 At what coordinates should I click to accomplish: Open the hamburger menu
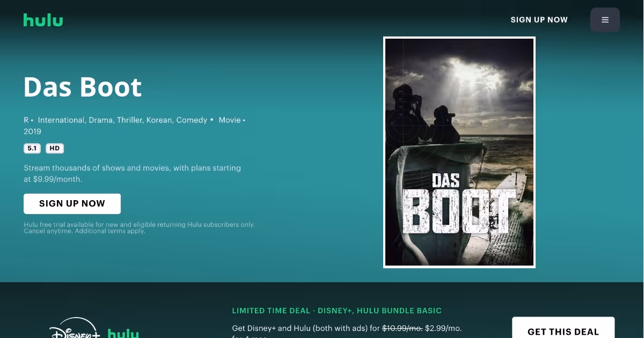click(605, 20)
